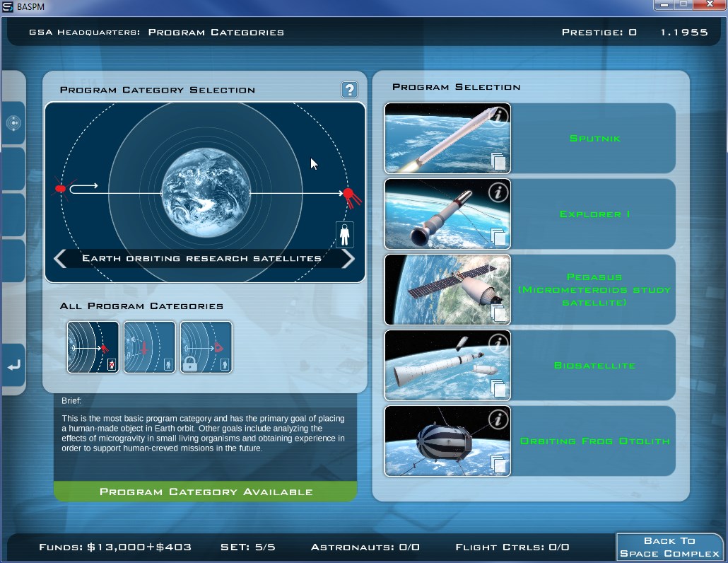Select the Earth orbiting satellites category thumbnail
The width and height of the screenshot is (728, 563).
93,347
